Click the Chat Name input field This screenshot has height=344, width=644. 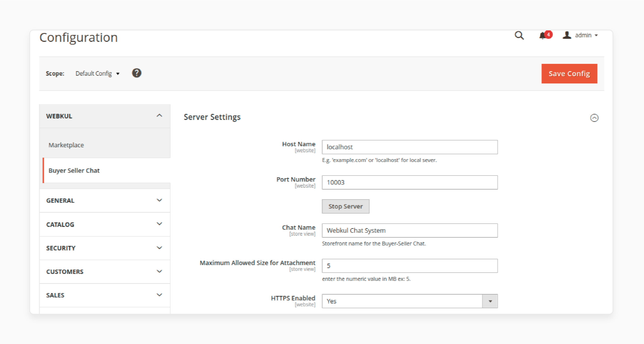coord(410,230)
